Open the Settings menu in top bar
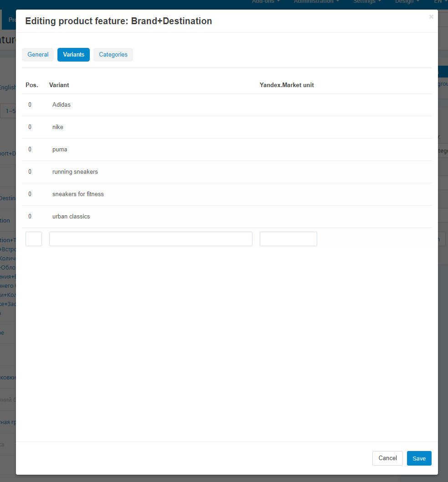 [x=367, y=2]
